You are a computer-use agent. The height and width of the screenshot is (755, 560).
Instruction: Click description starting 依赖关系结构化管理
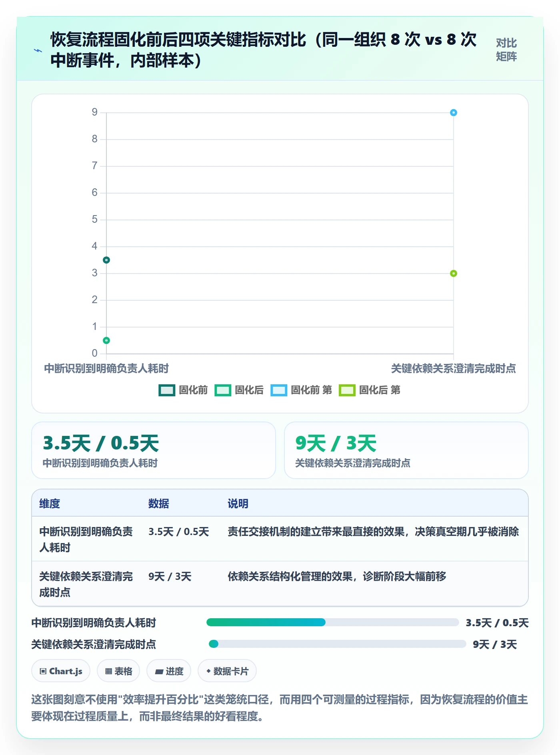[x=337, y=577]
